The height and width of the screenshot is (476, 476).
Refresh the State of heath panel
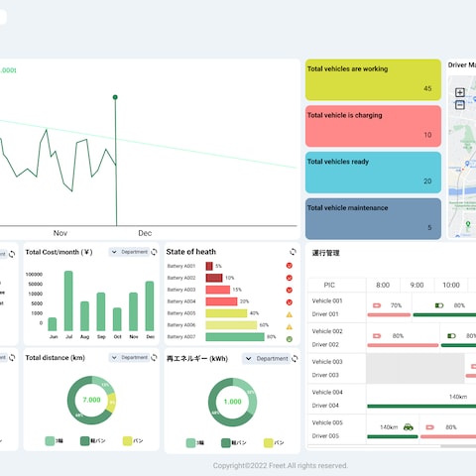(x=293, y=252)
